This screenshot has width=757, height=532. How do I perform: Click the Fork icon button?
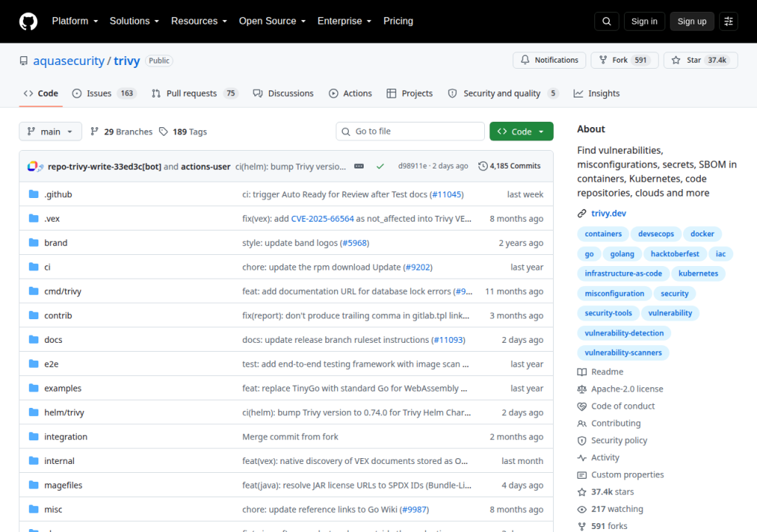point(603,60)
